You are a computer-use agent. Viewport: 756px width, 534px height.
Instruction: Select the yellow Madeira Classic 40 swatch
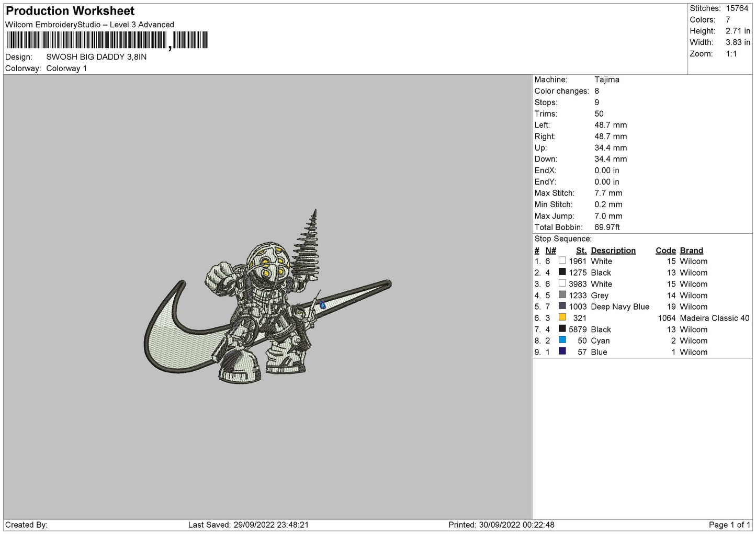(562, 317)
